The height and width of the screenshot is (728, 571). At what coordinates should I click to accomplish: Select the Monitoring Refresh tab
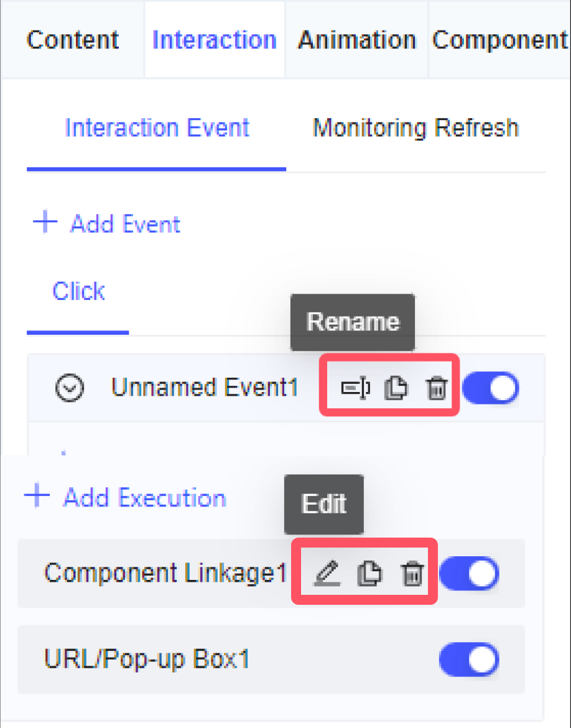[415, 128]
